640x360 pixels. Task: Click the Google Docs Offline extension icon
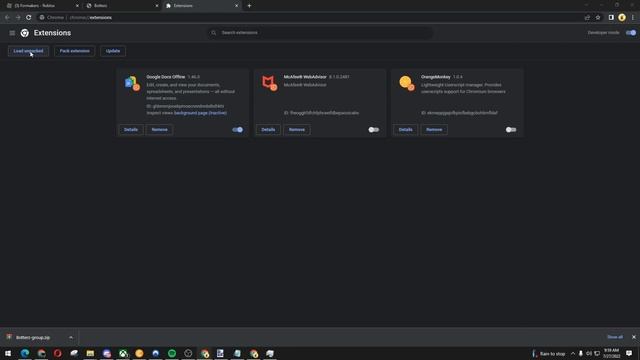132,83
